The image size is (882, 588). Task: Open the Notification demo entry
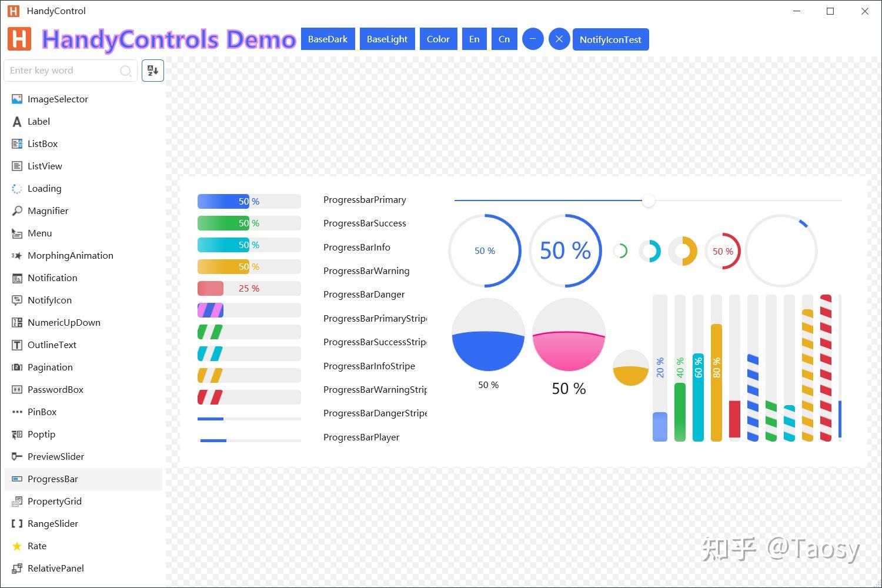click(x=83, y=278)
